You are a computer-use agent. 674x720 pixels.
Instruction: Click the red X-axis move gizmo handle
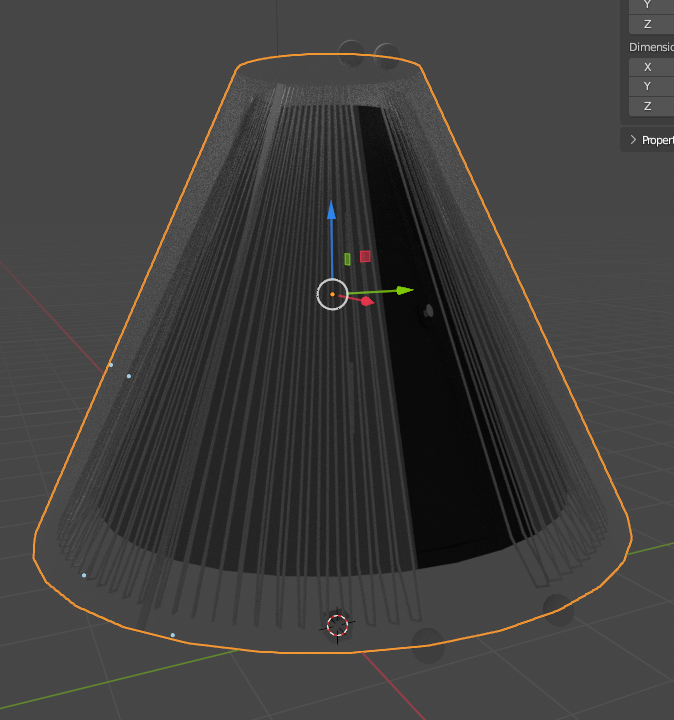pyautogui.click(x=367, y=301)
